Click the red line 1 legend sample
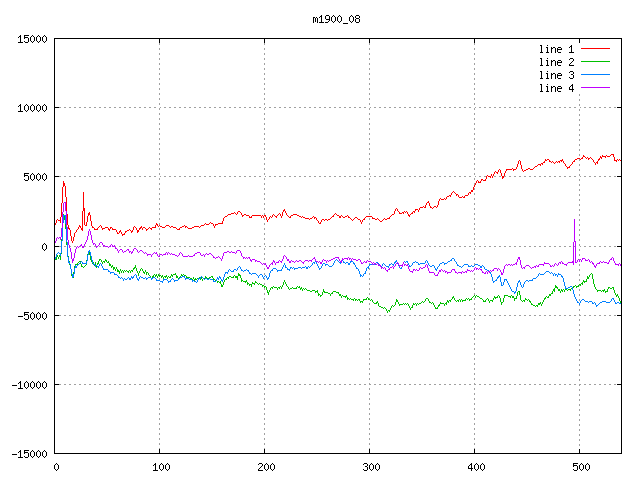The image size is (640, 480). (x=595, y=49)
